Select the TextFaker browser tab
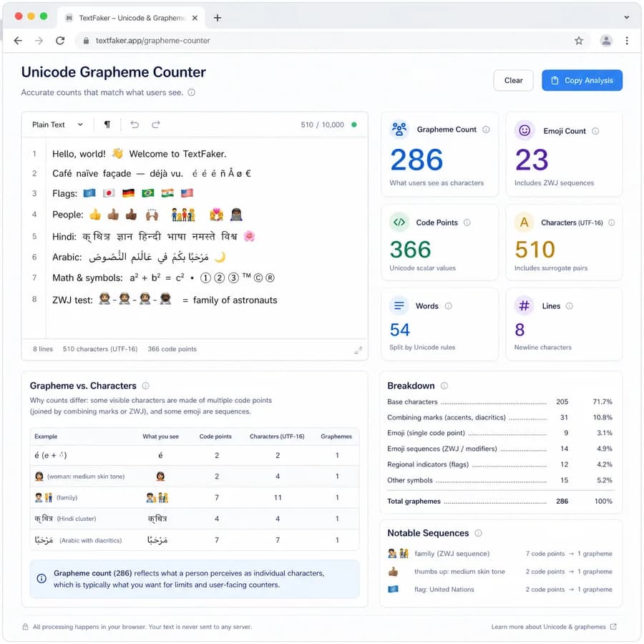Image resolution: width=644 pixels, height=644 pixels. pos(131,18)
